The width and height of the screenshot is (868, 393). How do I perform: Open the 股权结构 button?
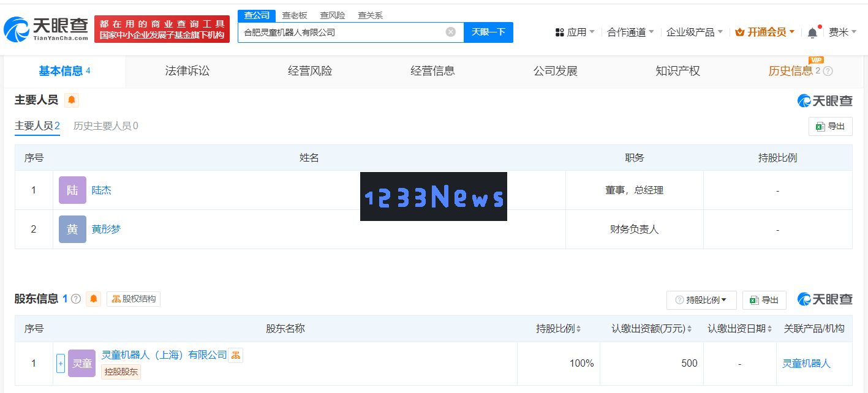(134, 299)
